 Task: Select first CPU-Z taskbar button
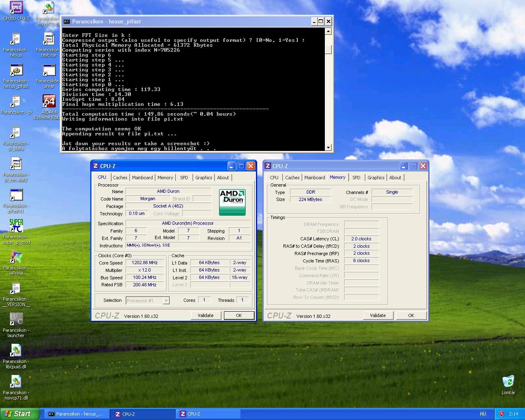(x=142, y=414)
